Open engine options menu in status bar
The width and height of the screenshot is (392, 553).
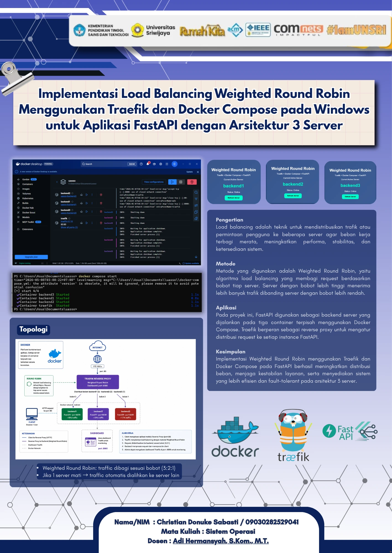click(47, 263)
